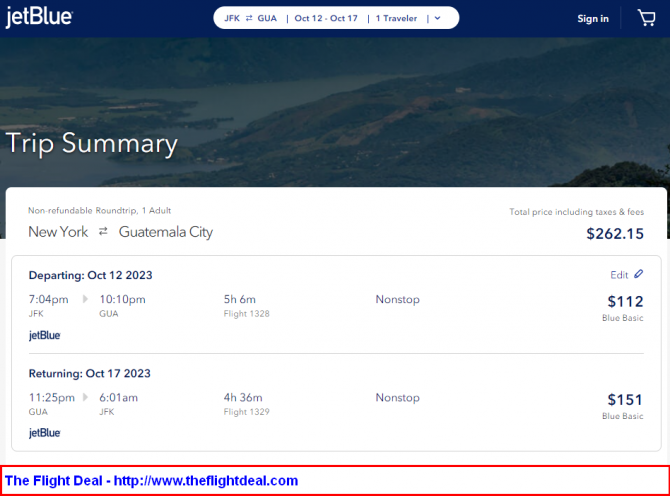
Task: Click the Trip Summary heading
Action: 91,144
